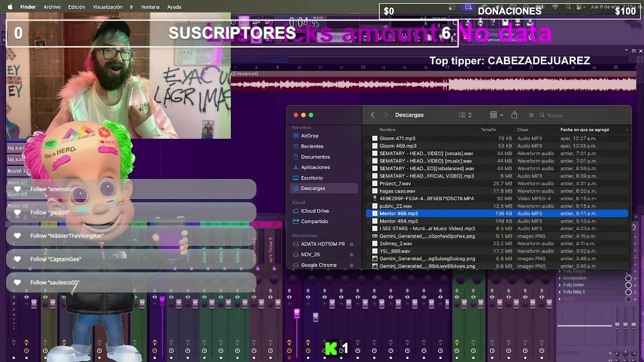Sort files by the Clase column header

coord(523,130)
